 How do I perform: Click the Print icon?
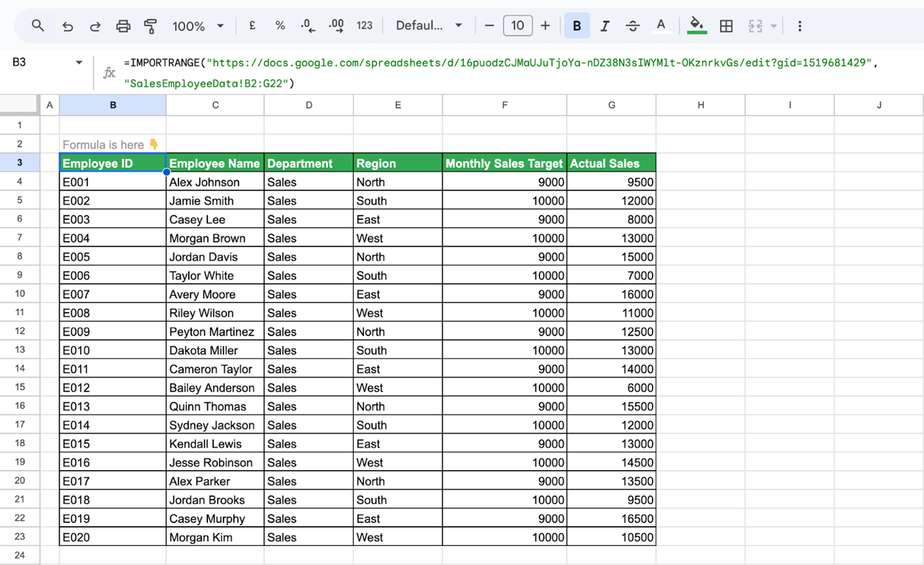click(x=123, y=26)
